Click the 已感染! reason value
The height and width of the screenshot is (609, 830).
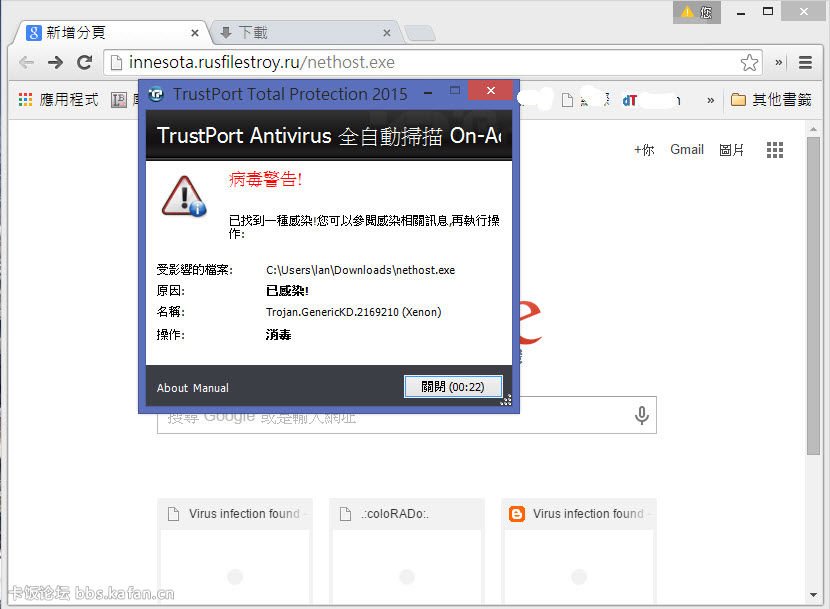tap(287, 291)
